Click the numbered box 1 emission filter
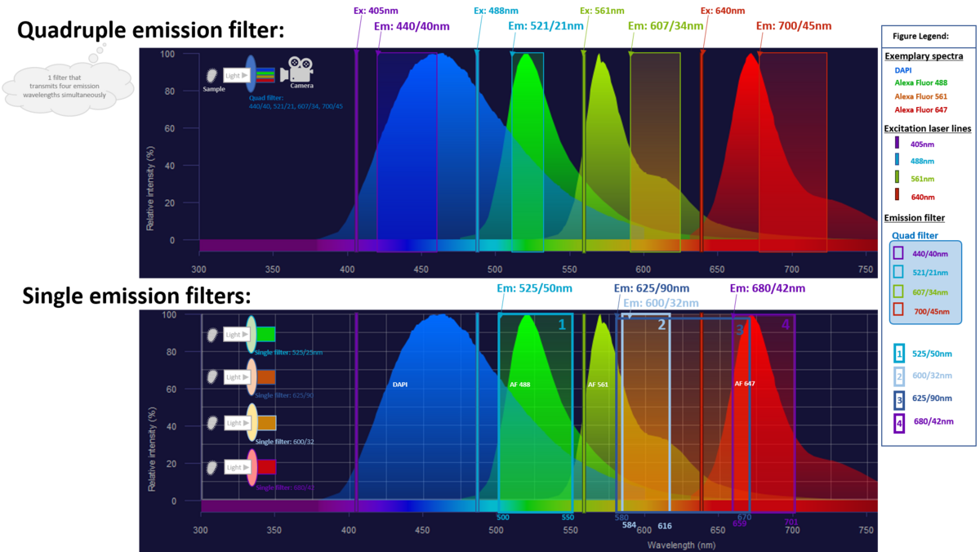This screenshot has width=980, height=552. point(561,325)
